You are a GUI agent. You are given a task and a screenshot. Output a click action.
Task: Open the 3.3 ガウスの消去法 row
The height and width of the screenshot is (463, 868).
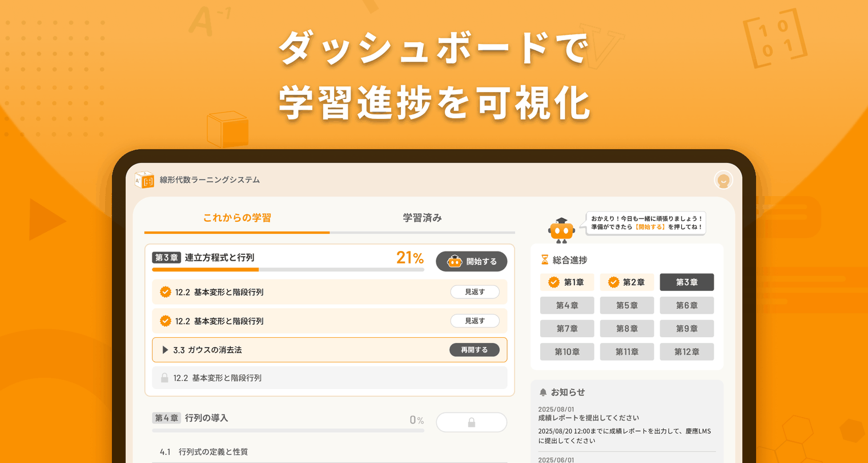click(x=329, y=350)
